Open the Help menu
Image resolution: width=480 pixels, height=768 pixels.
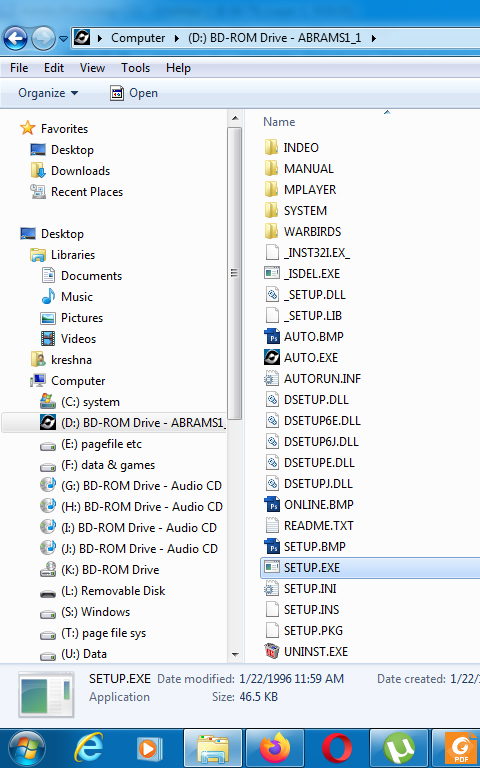178,68
